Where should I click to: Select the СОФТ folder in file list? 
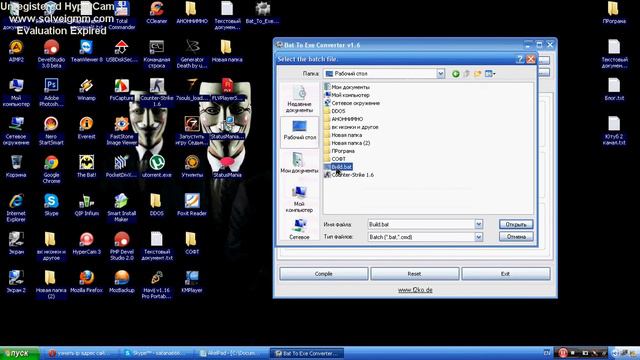(335, 159)
